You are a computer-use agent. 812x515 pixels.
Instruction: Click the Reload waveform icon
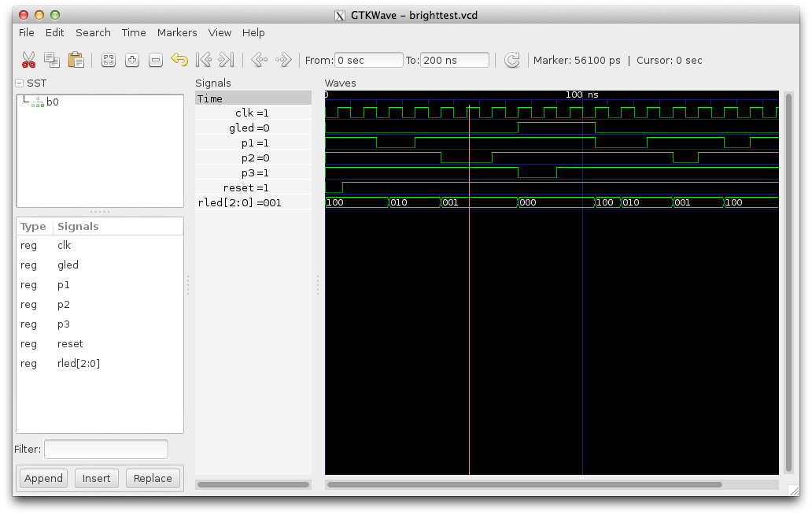[x=512, y=60]
